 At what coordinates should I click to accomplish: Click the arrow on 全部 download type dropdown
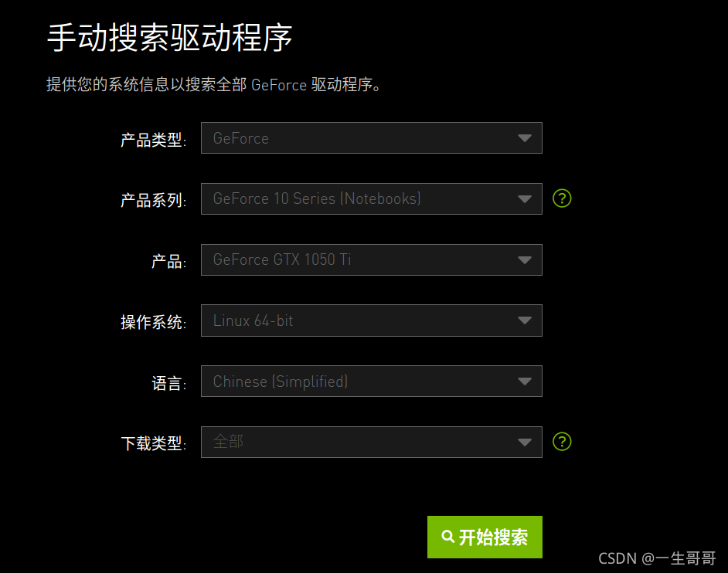525,442
